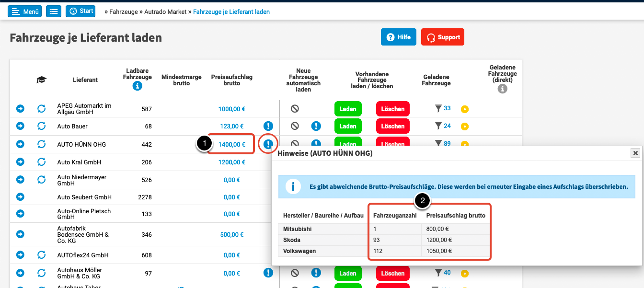644x288 pixels.
Task: Click Löschen for APEG Automarkt
Action: pos(393,109)
